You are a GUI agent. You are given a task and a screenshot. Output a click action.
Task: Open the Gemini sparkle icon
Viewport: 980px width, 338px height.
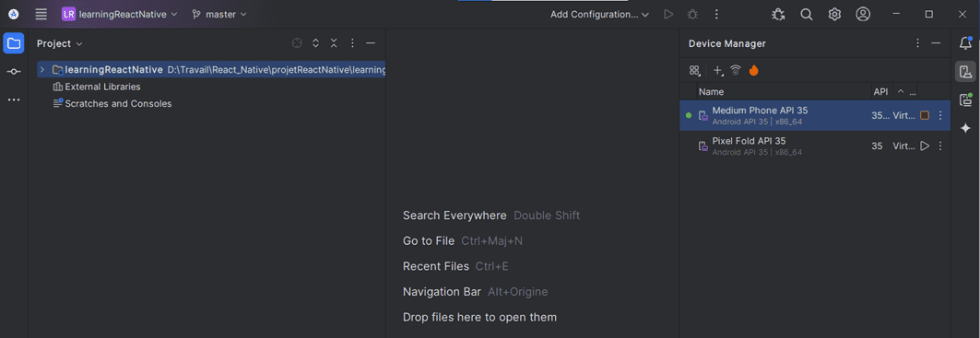coord(965,128)
